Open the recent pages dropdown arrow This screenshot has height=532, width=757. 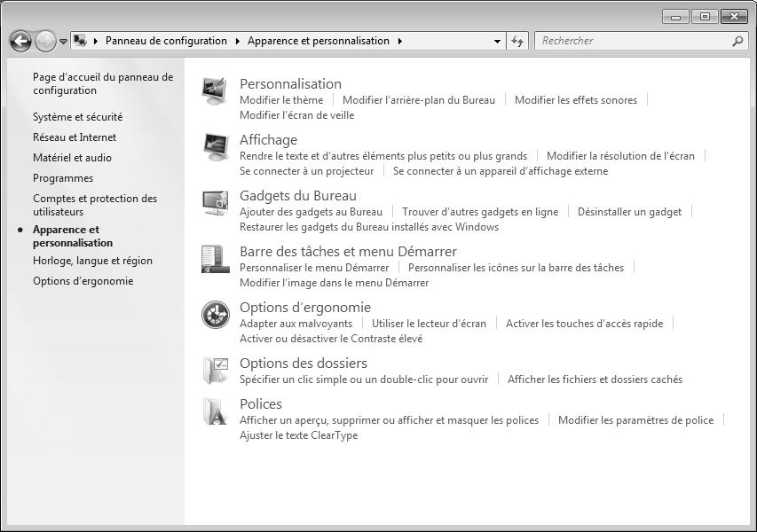pos(63,42)
